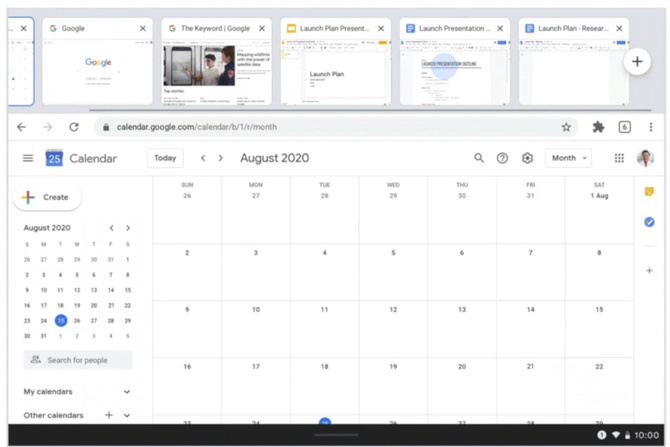Screen dimensions: 670x447
Task: Switch to The Keyword | Google tab
Action: point(217,61)
